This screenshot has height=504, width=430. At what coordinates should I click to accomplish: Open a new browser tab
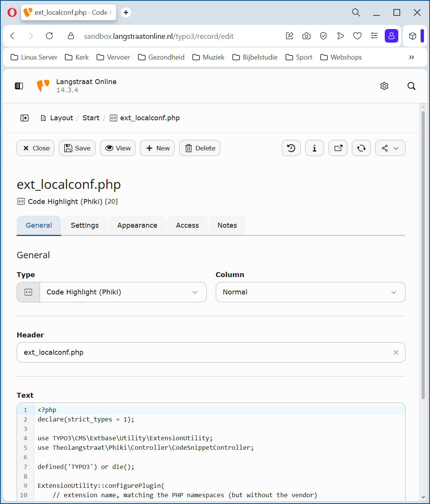(126, 12)
